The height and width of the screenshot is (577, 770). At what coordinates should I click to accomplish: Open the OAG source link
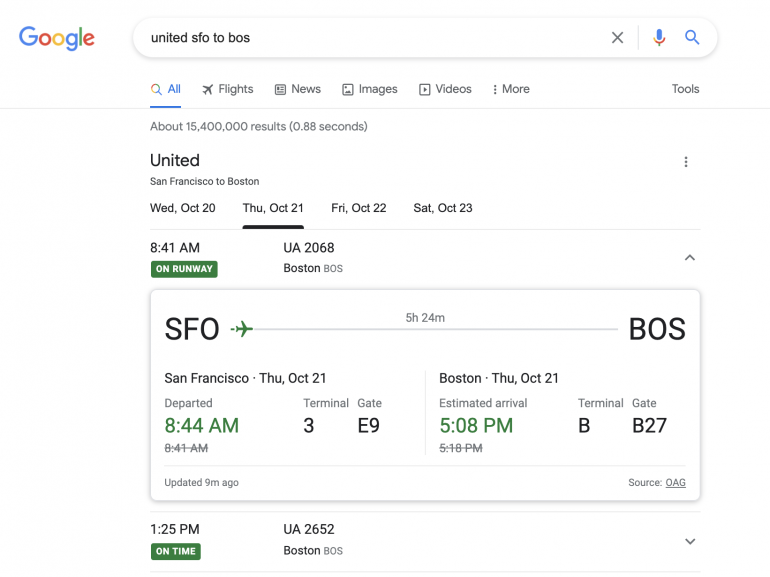point(676,483)
